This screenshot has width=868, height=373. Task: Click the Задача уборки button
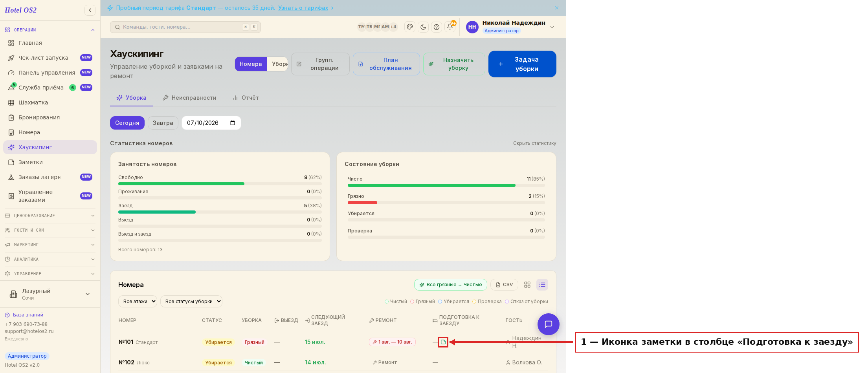[x=522, y=64]
